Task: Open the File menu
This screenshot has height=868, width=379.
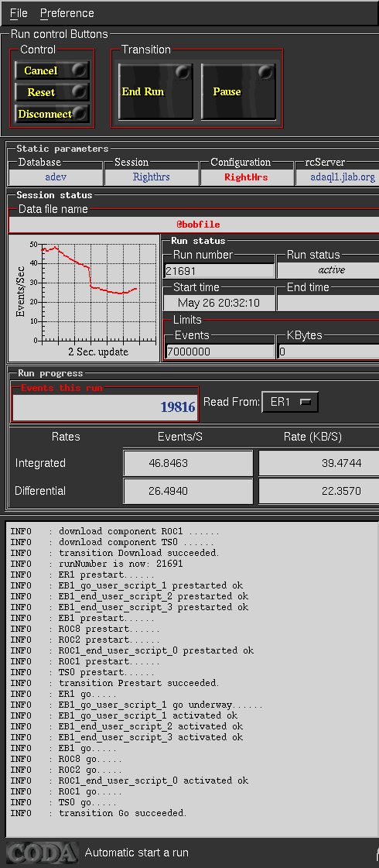Action: (x=19, y=12)
